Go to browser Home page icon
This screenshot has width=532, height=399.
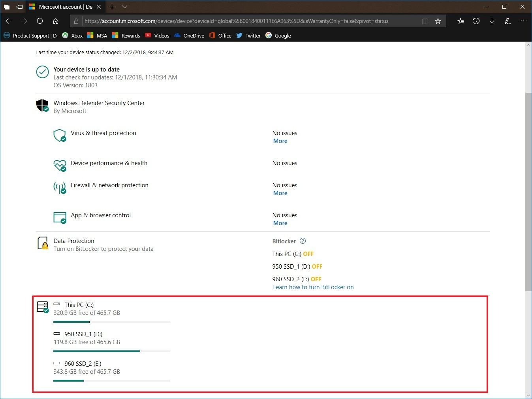click(x=56, y=21)
